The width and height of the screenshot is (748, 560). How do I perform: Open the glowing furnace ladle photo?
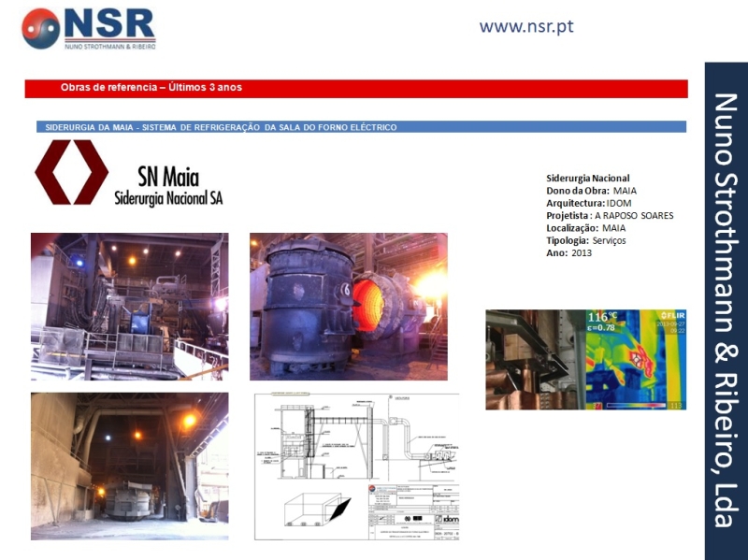click(348, 307)
